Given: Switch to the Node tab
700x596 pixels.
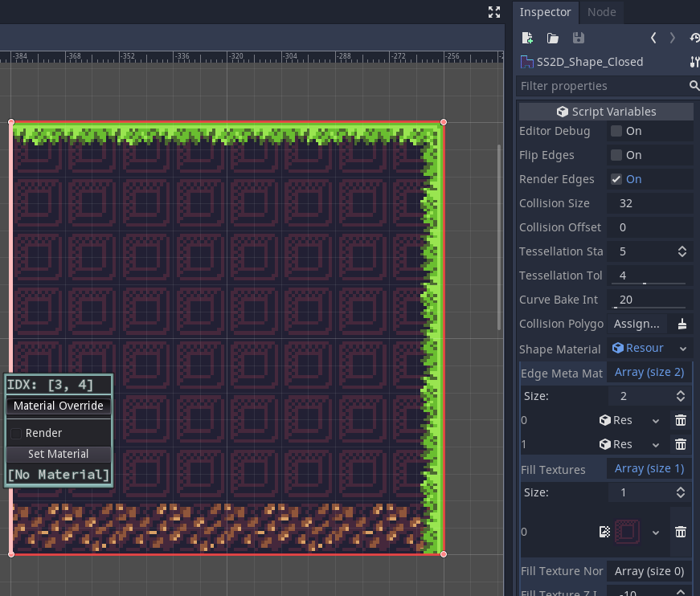Looking at the screenshot, I should pos(601,12).
